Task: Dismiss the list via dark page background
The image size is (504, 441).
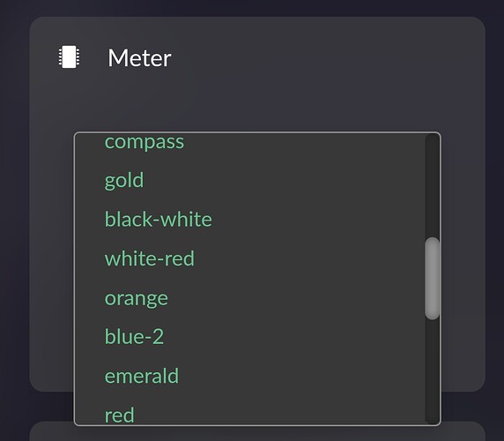Action: [x=13, y=225]
